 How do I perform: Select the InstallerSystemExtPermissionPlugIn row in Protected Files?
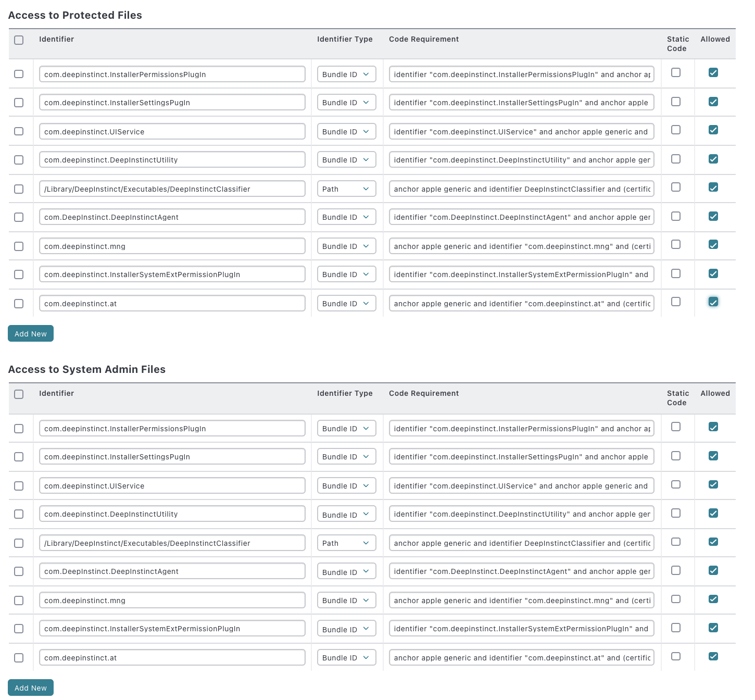click(19, 274)
